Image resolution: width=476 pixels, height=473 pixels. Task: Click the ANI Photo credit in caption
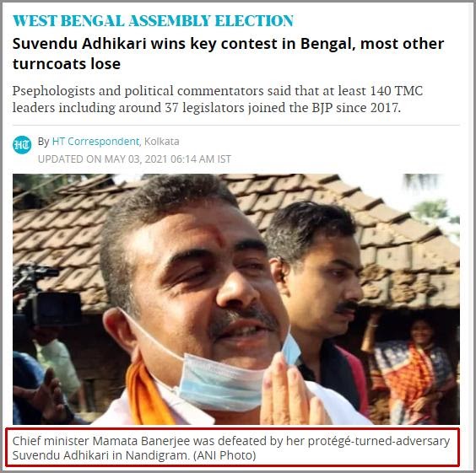[x=224, y=455]
